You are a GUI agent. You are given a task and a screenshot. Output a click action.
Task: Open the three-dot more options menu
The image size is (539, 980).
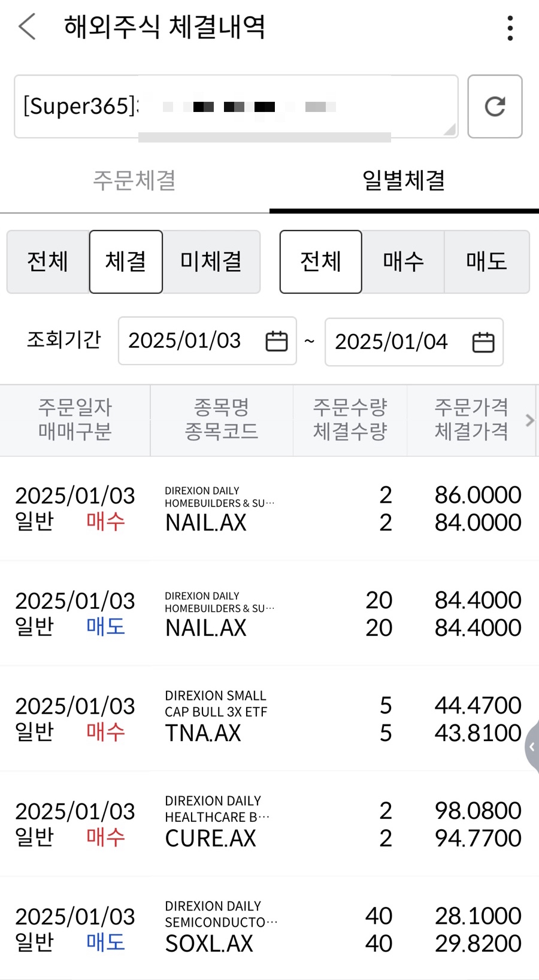(x=510, y=28)
